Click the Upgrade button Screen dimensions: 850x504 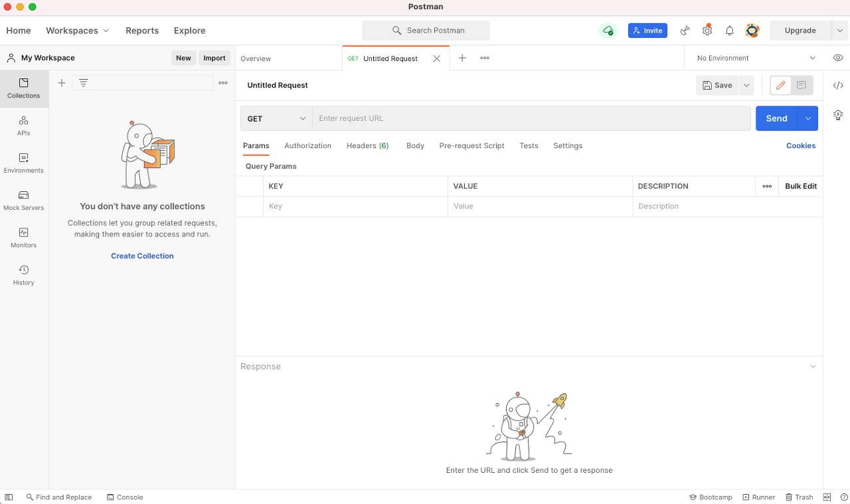point(800,31)
